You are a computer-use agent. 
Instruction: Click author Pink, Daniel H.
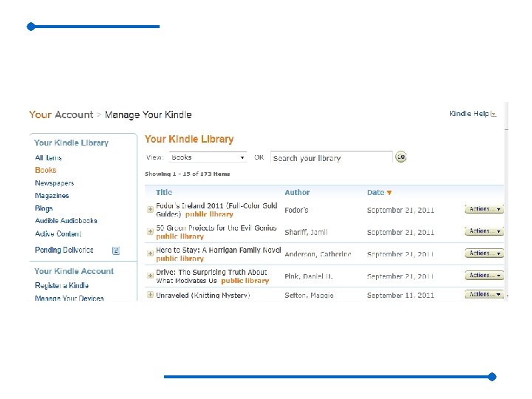pos(308,276)
